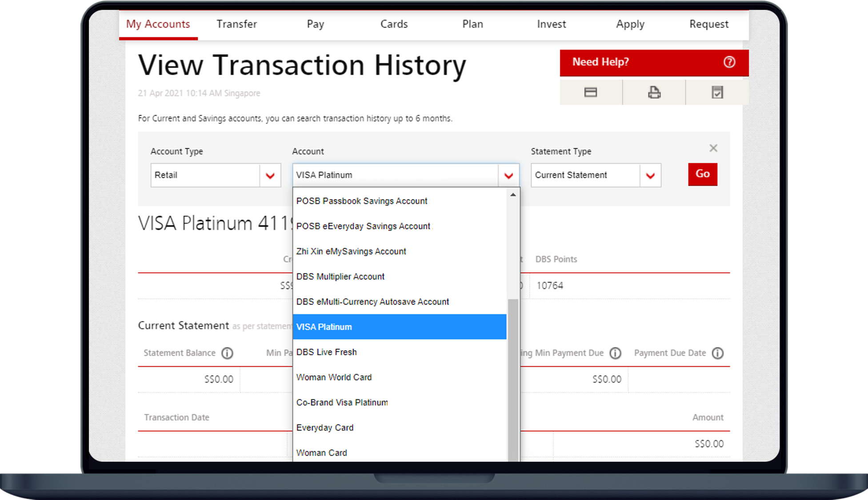This screenshot has width=868, height=500.
Task: Close the search filter panel with X
Action: [713, 148]
